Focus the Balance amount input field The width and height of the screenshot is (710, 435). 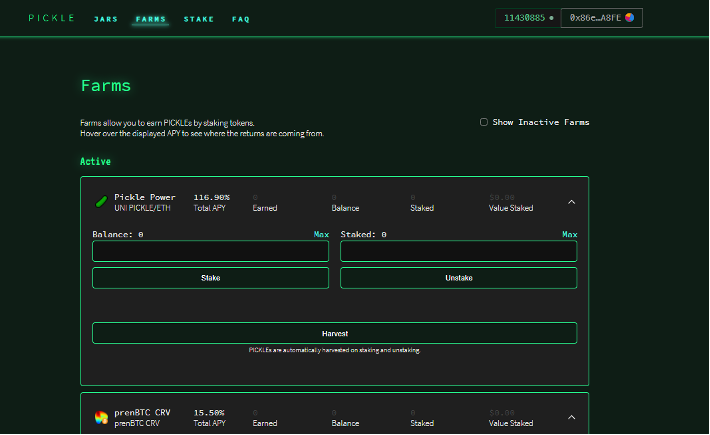point(211,251)
